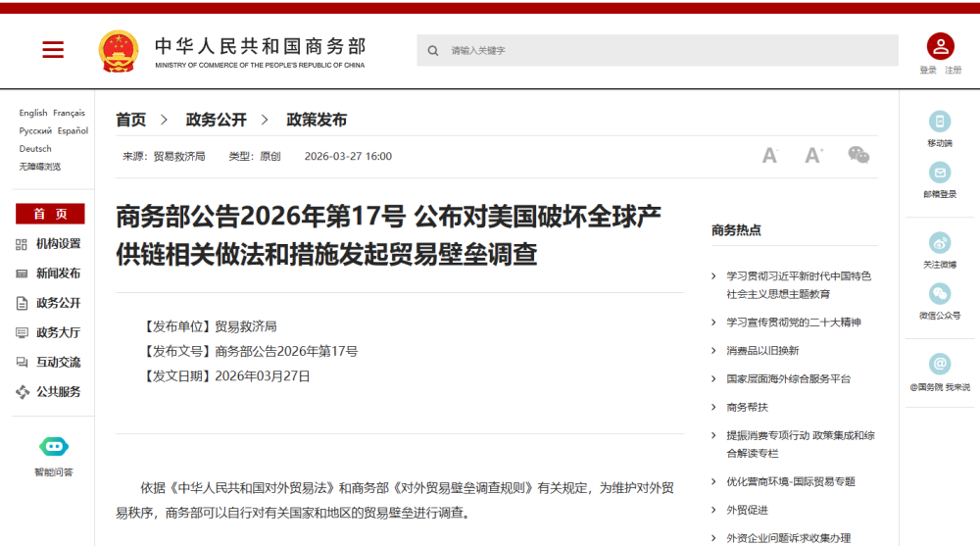Viewport: 980px width, 546px height.
Task: Increase article font size
Action: click(x=813, y=156)
